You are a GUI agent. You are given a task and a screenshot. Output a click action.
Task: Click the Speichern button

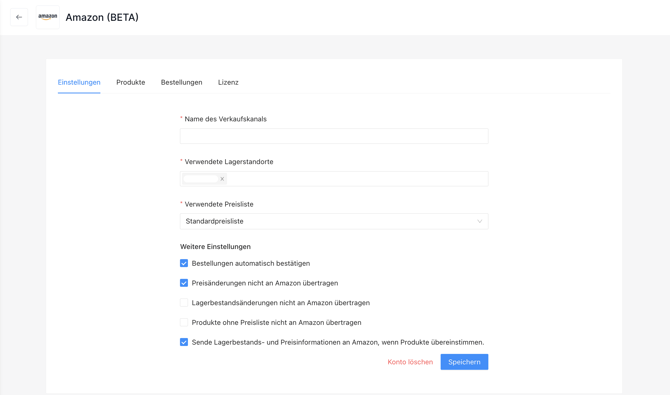point(464,362)
